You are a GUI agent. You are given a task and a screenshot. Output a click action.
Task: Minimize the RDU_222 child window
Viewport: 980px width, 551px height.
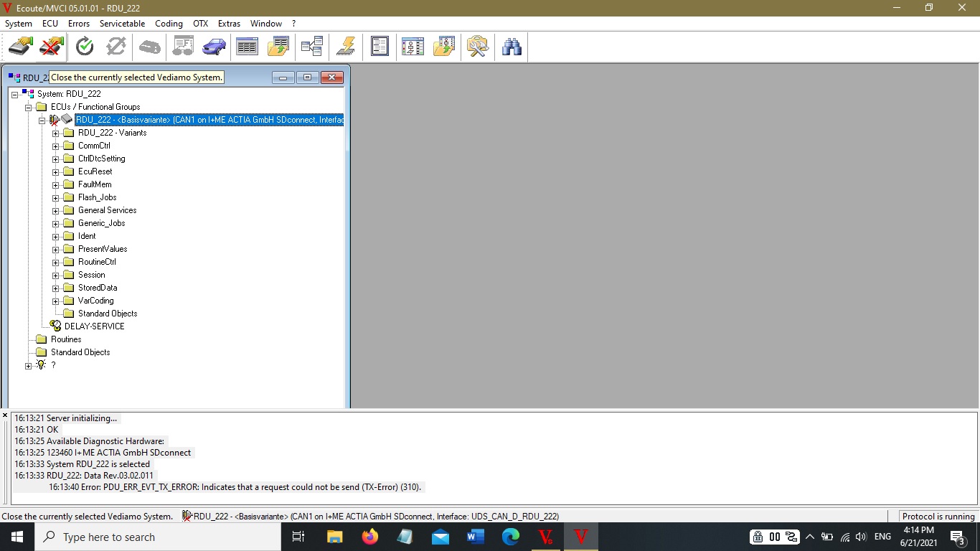click(x=283, y=77)
